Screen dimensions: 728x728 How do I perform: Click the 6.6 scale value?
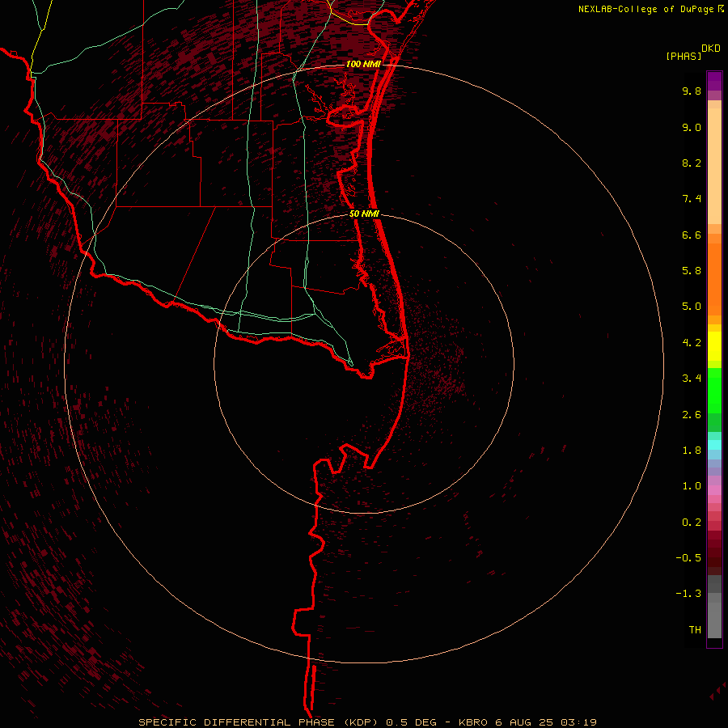[x=692, y=235]
